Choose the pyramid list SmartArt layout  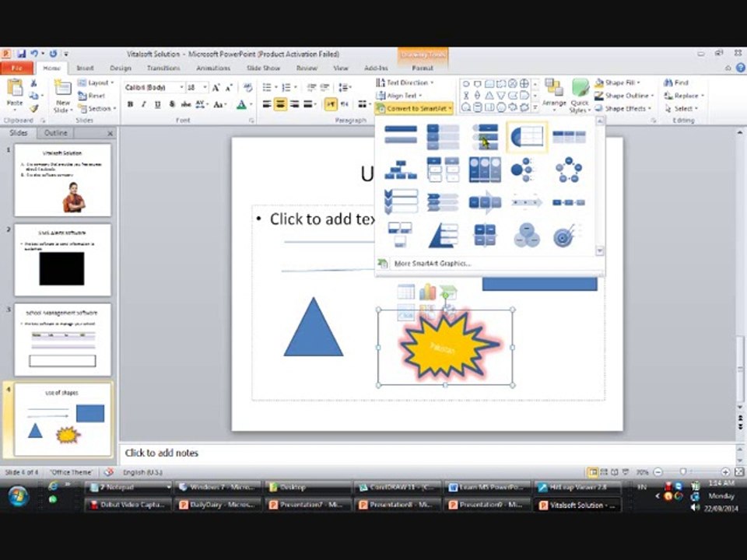tap(443, 235)
